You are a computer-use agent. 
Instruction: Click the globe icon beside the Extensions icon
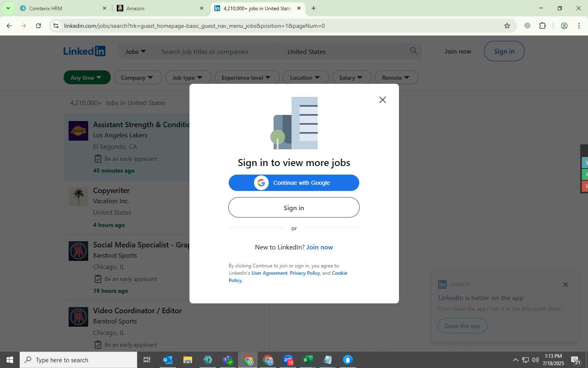(528, 26)
